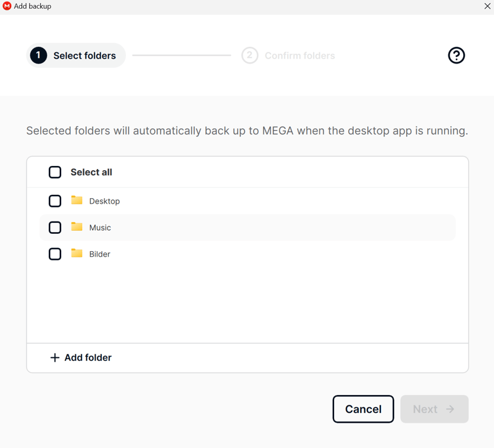Click the Desktop folder icon
This screenshot has width=494, height=448.
tap(77, 200)
